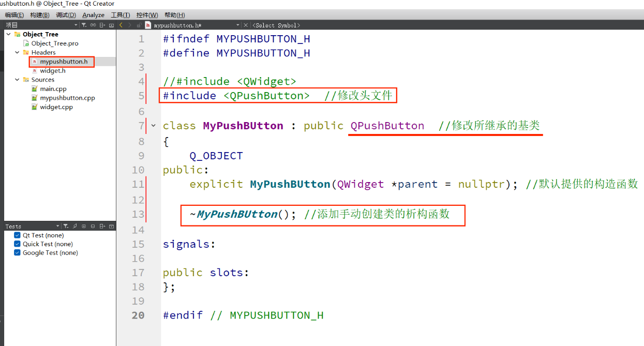This screenshot has height=346, width=644.
Task: Uncheck the Qt Test (none) checkbox
Action: click(x=18, y=235)
